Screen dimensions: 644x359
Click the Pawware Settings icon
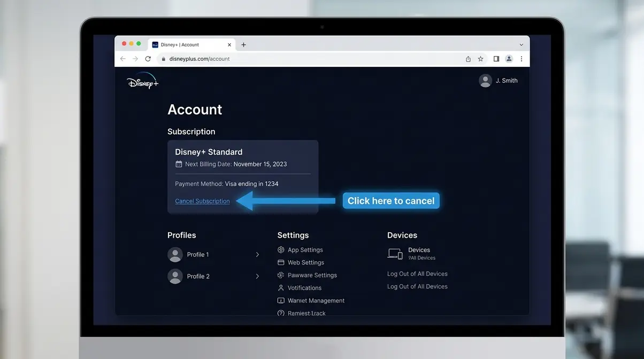pyautogui.click(x=281, y=275)
